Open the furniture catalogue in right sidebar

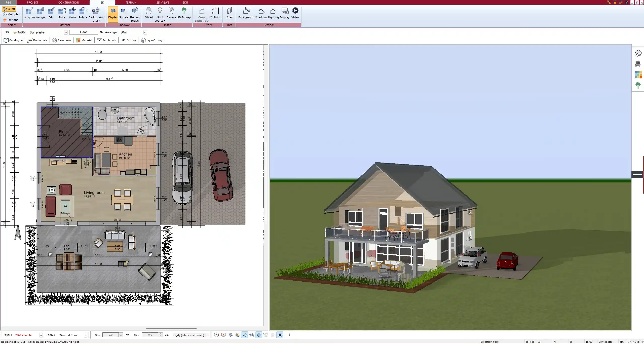pos(637,64)
